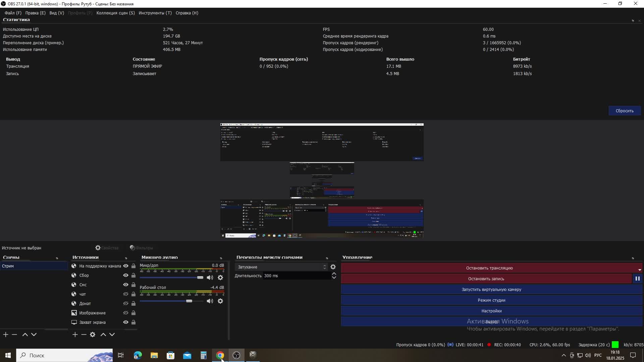Open Вид (V) menu
644x362 pixels.
(57, 13)
